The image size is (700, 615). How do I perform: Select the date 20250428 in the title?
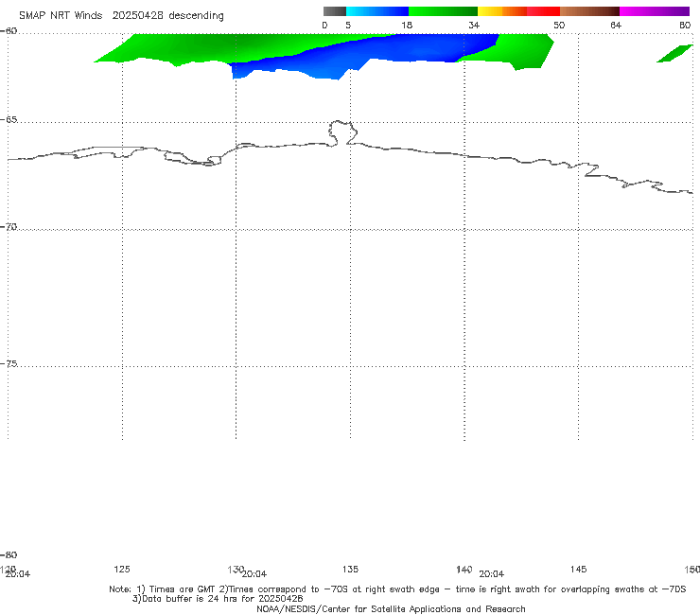tap(137, 15)
